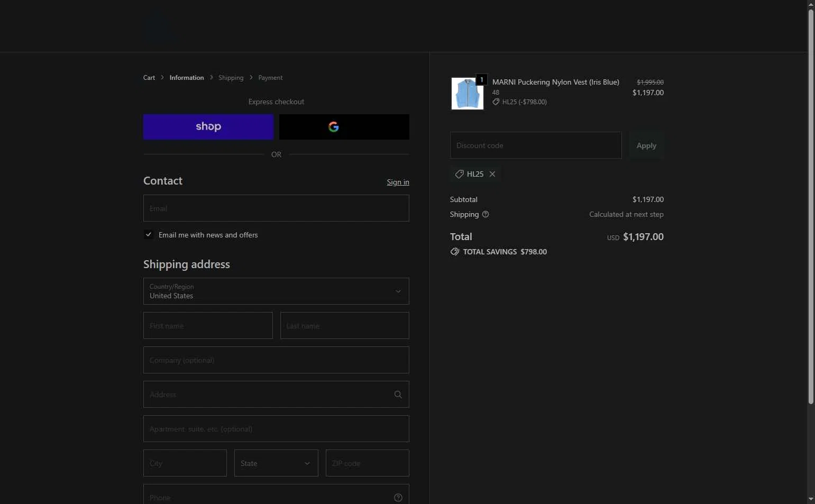
Task: Click the page scrollbar up arrow
Action: pyautogui.click(x=811, y=4)
